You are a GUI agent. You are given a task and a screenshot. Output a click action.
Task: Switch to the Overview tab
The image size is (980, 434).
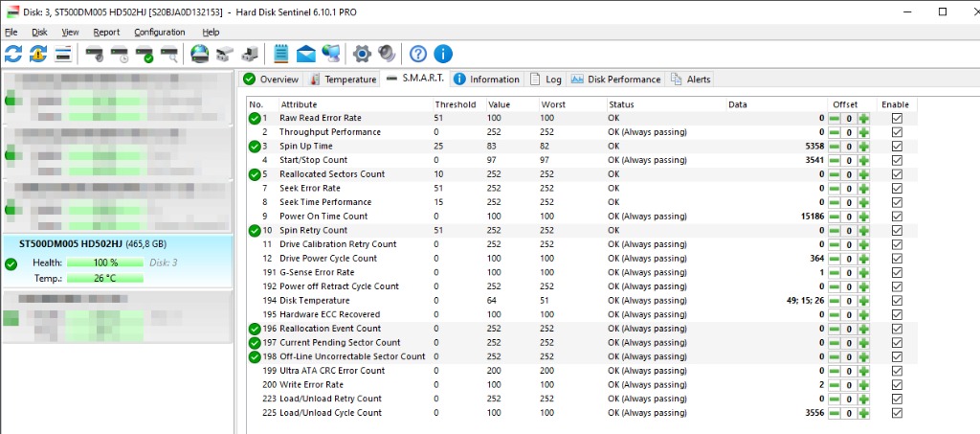coord(271,80)
